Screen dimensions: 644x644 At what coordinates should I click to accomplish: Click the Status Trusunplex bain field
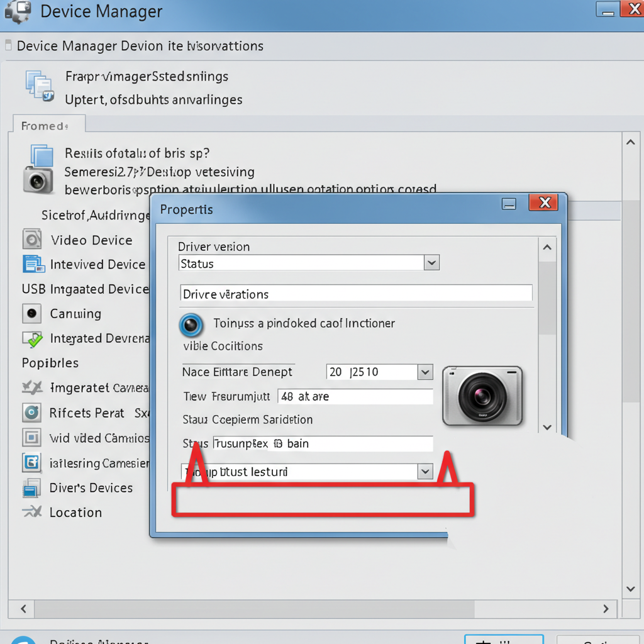tap(323, 443)
